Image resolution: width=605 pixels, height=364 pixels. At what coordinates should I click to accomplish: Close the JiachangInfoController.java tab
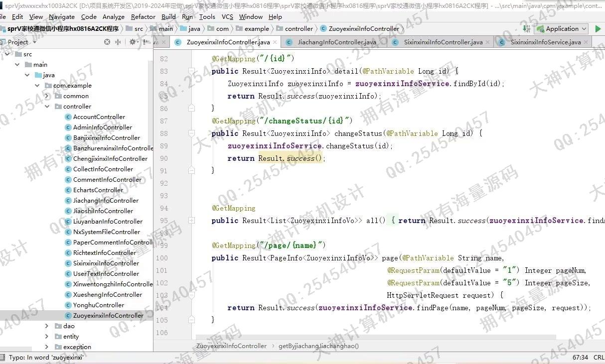tap(382, 42)
